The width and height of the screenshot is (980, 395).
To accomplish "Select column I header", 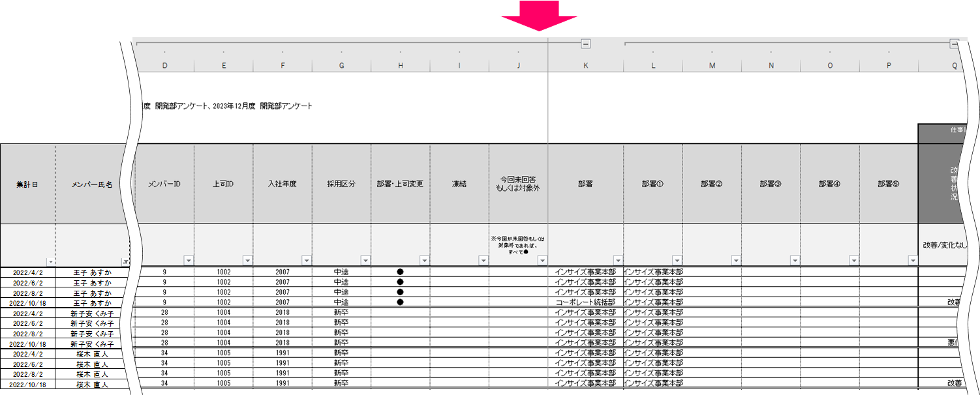I will [459, 65].
